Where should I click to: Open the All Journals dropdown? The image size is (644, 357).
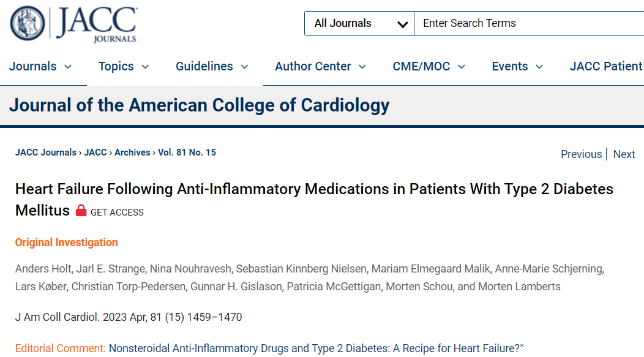(359, 23)
